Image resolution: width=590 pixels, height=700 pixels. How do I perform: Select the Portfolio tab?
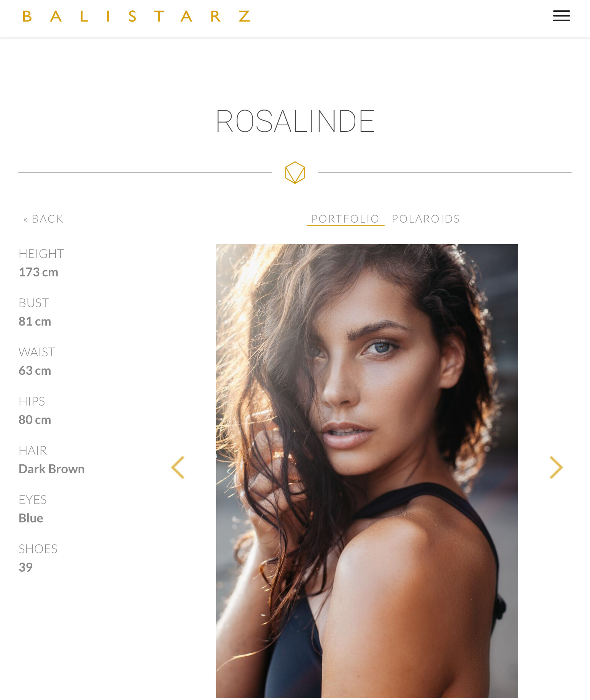coord(345,219)
